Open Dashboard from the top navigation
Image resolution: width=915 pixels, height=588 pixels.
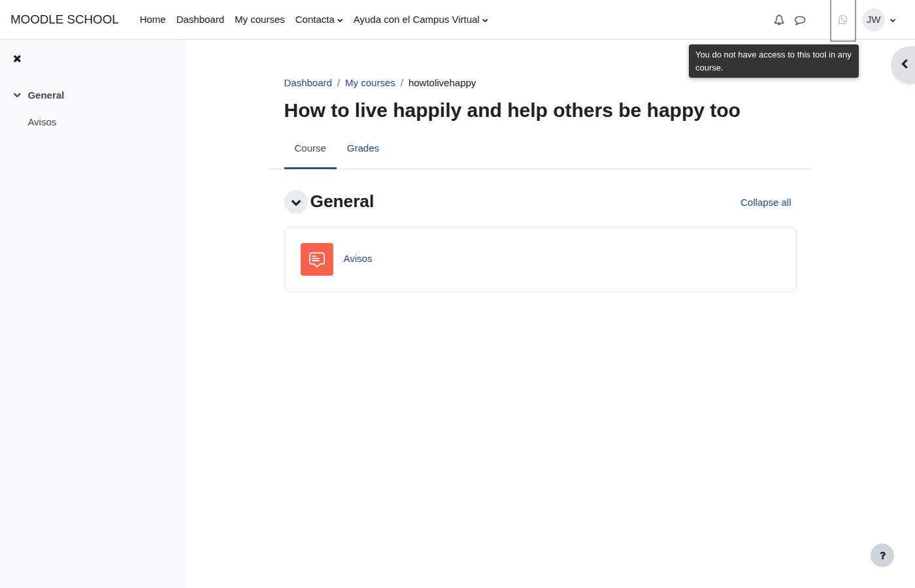pyautogui.click(x=200, y=20)
